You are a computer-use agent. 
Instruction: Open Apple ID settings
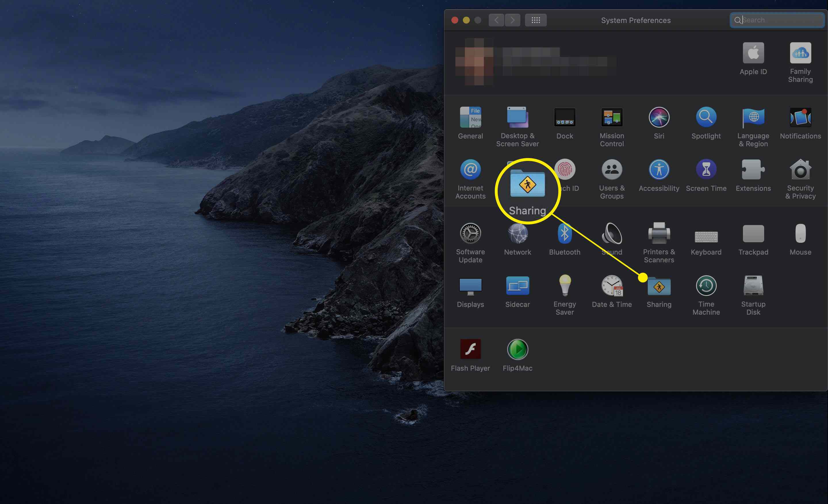point(753,53)
